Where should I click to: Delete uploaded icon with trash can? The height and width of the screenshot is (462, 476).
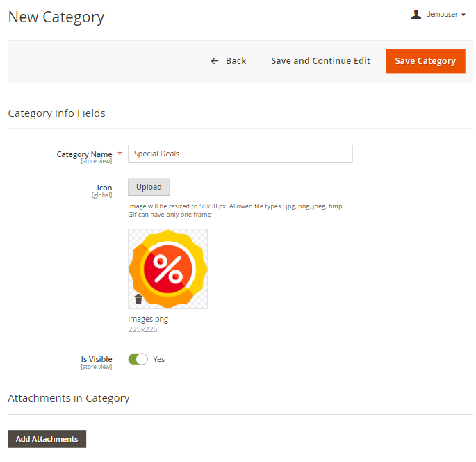tap(138, 299)
